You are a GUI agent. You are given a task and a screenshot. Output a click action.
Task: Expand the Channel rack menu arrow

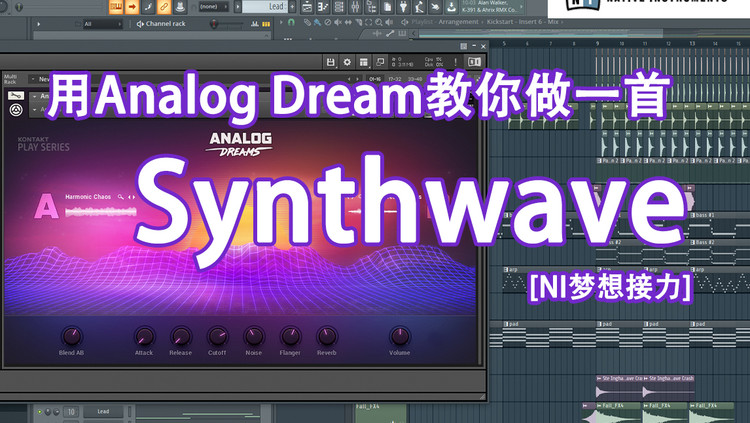[39, 24]
